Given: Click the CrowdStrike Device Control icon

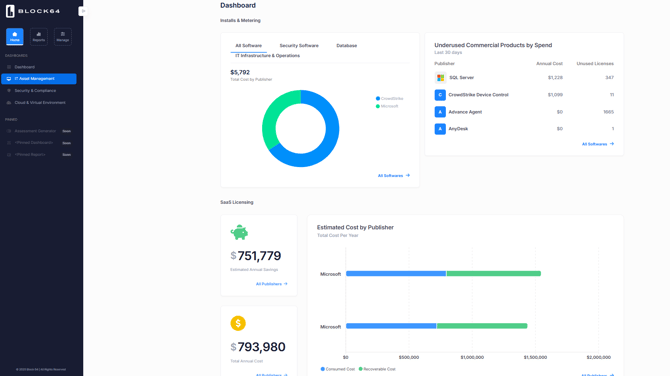Looking at the screenshot, I should coord(440,95).
